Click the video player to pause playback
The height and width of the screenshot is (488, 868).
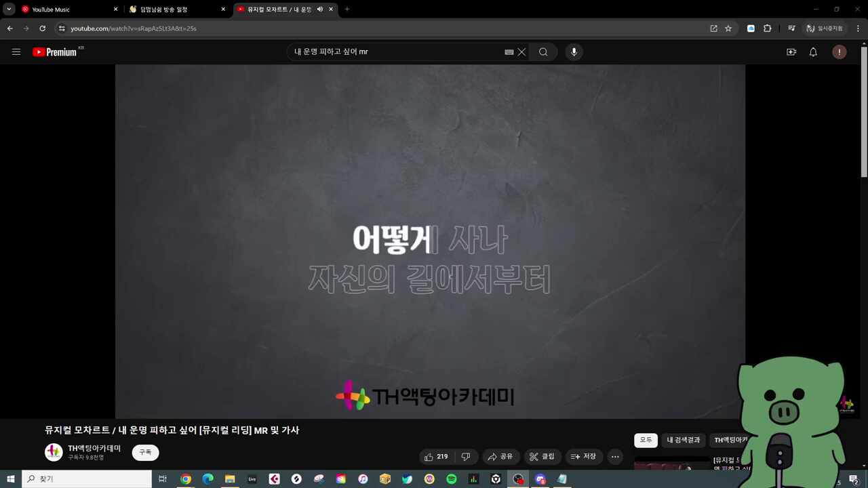point(430,241)
